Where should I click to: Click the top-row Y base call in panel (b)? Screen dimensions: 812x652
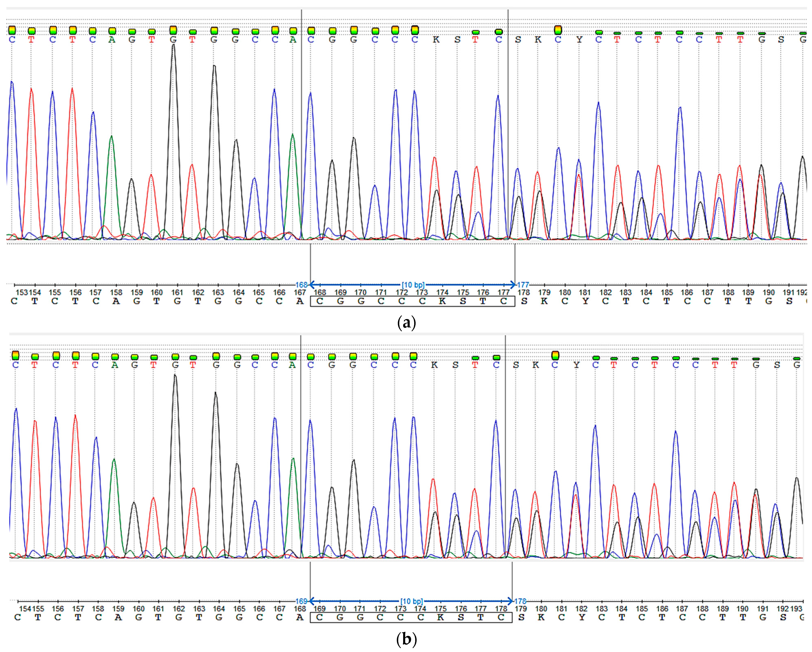[x=576, y=365]
